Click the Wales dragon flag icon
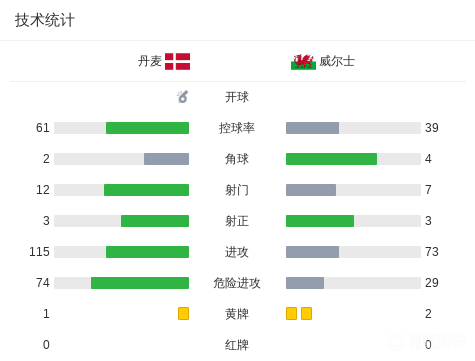This screenshot has height=361, width=475. click(x=303, y=62)
